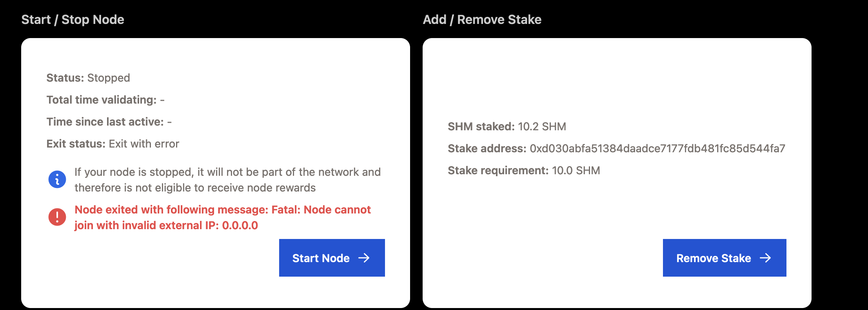Click the red error alert icon
The width and height of the screenshot is (868, 310).
pos(56,217)
